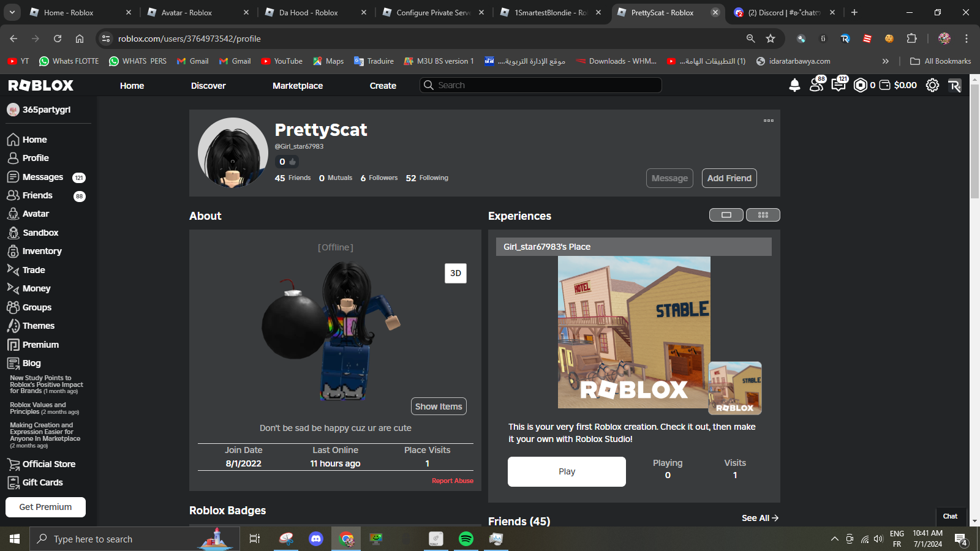Switch experiences to grid view
980x551 pixels.
763,215
